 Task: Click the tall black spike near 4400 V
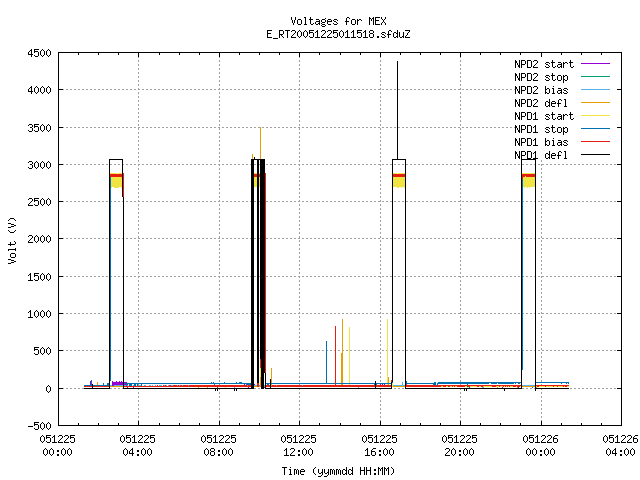pos(398,110)
